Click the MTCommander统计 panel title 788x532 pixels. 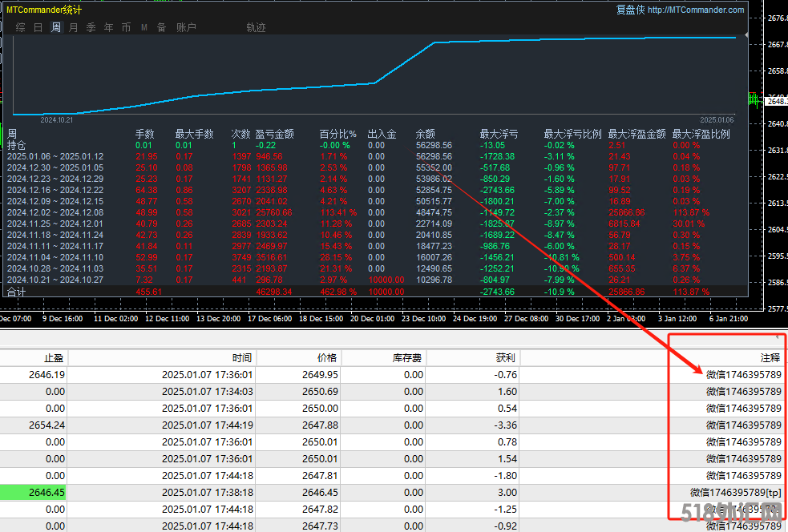click(44, 10)
